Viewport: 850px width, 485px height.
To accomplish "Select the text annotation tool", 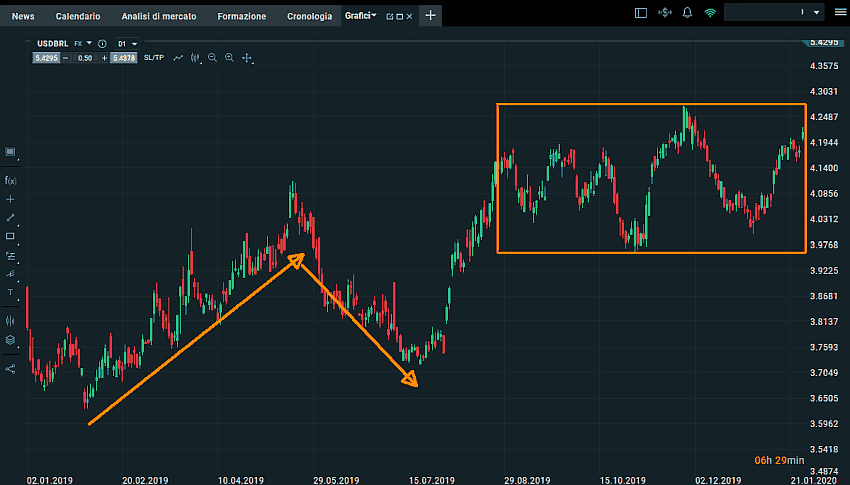I will (x=10, y=292).
